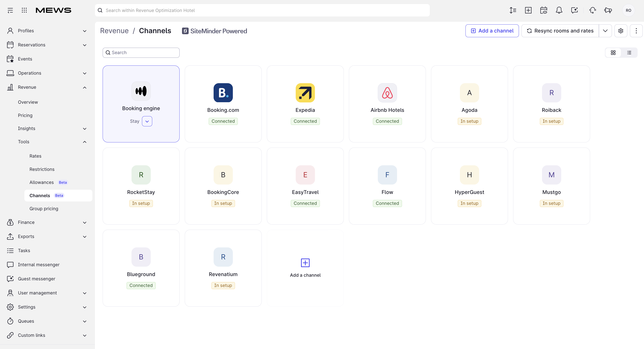Click the MEWS logo
Image resolution: width=644 pixels, height=349 pixels.
[53, 10]
